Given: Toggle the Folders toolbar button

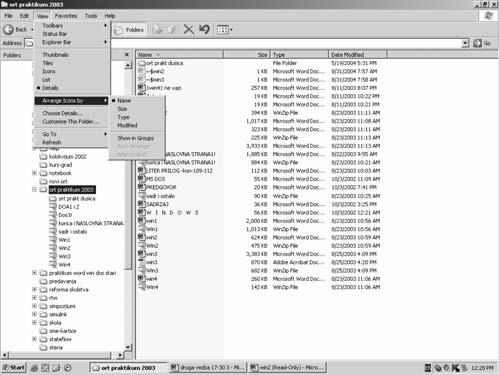Looking at the screenshot, I should pyautogui.click(x=129, y=30).
